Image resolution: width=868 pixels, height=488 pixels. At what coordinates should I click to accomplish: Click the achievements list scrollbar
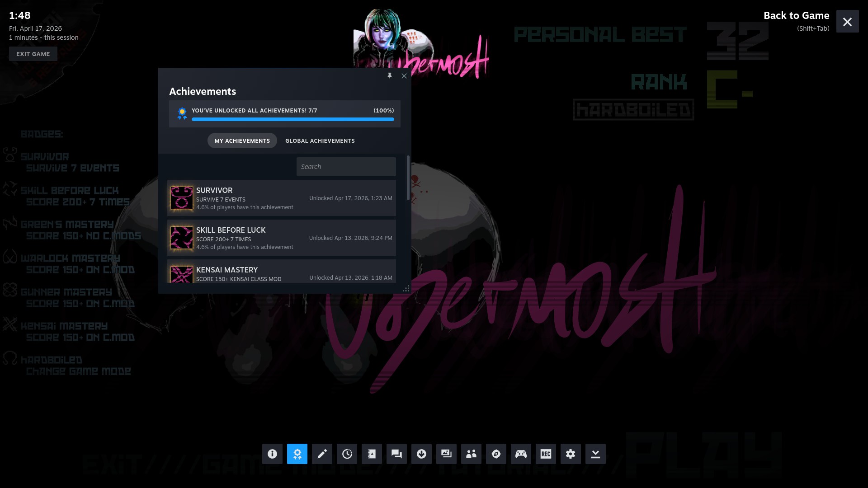[408, 178]
